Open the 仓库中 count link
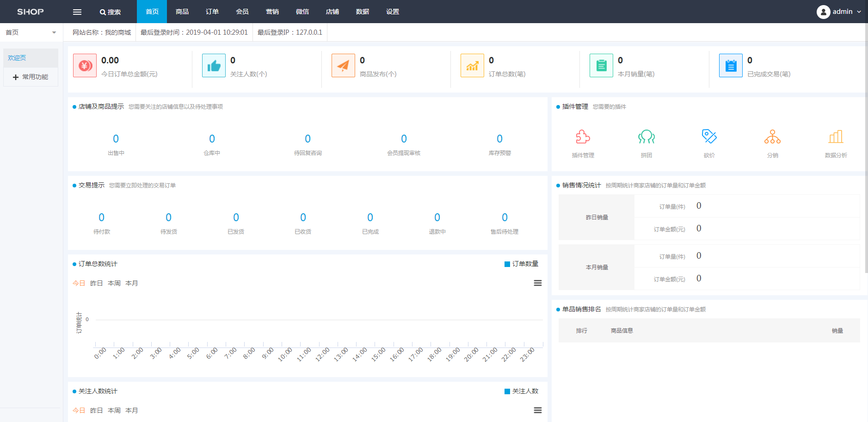This screenshot has width=868, height=422. tap(212, 139)
